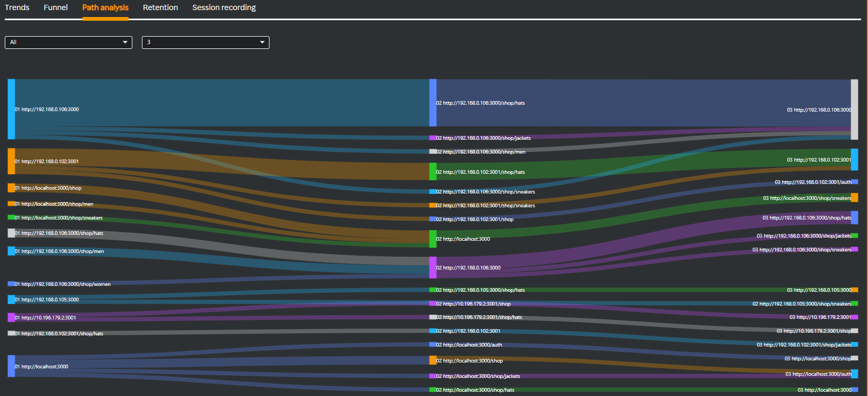Click 01 http://localhost:3000/shop label

[48, 188]
